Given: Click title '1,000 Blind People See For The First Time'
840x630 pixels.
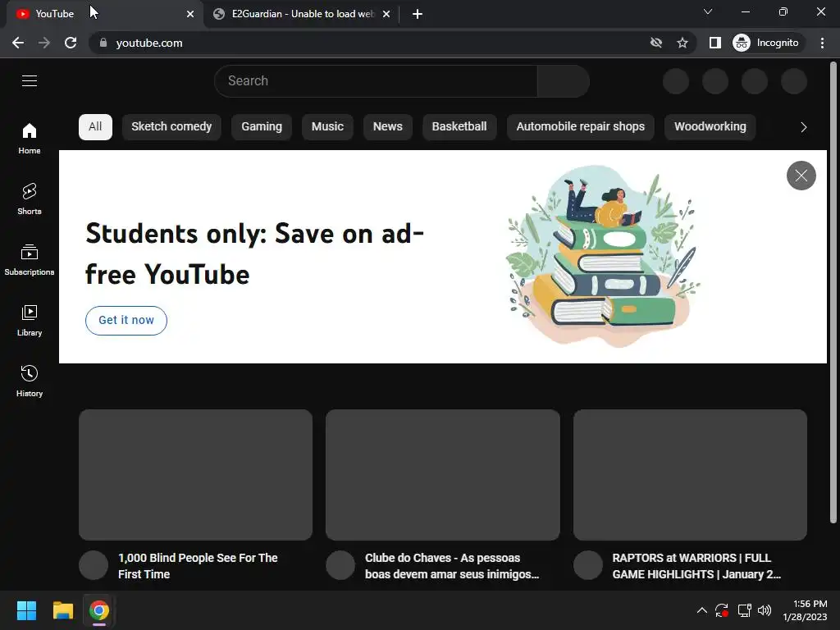Looking at the screenshot, I should [198, 566].
